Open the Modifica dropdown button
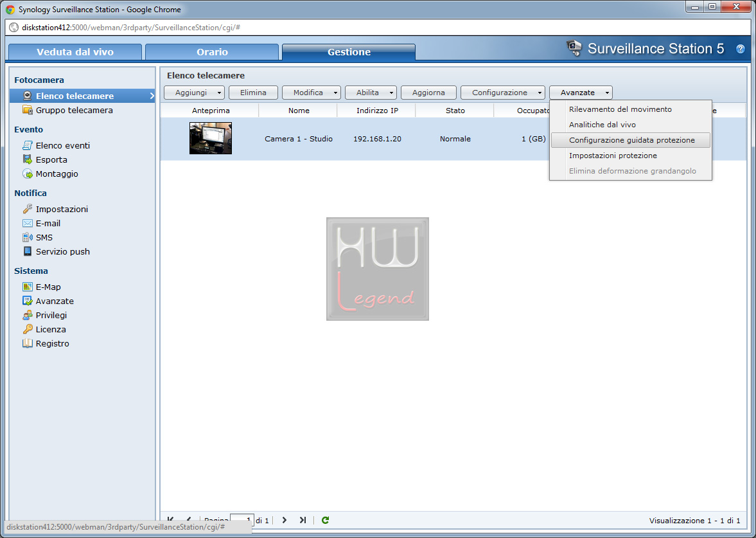This screenshot has height=538, width=756. coord(312,92)
